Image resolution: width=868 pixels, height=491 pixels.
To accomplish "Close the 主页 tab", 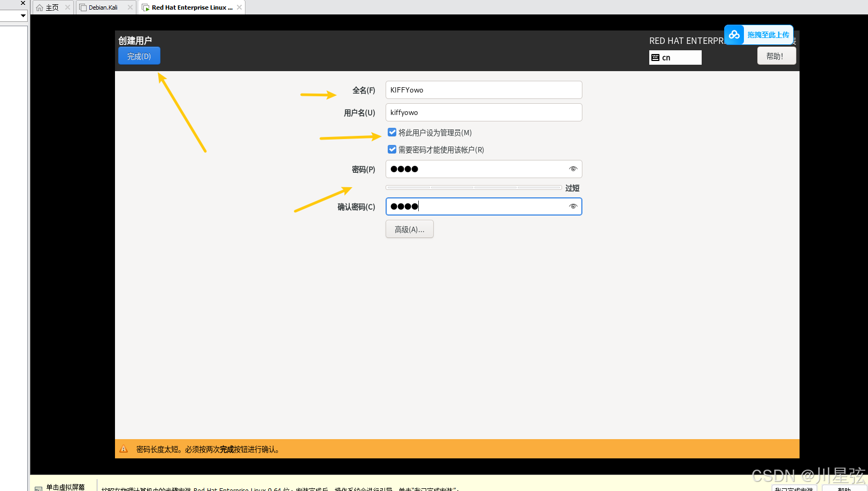I will [x=67, y=7].
